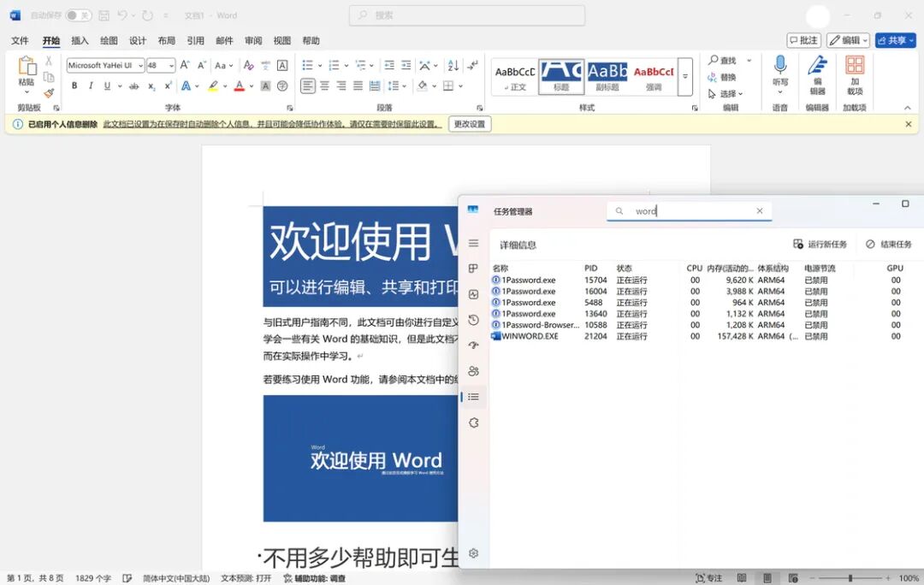Image resolution: width=924 pixels, height=585 pixels.
Task: Switch to the 审阅 (Review) tab
Action: click(252, 41)
